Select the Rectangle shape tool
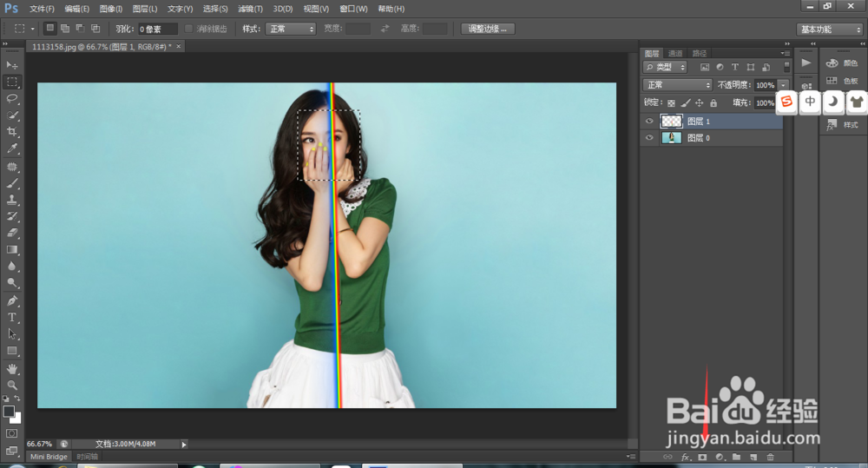Screen dimensions: 868x468 11,351
